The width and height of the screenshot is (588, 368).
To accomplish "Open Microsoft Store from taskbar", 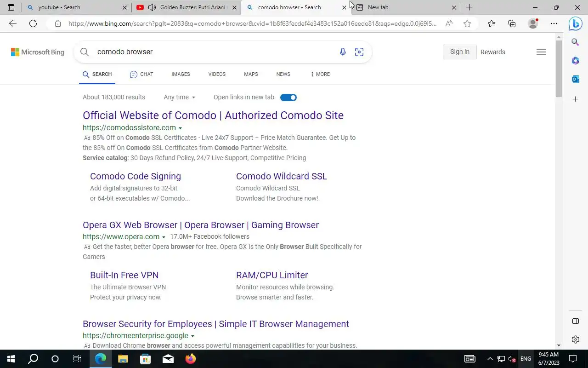I will coord(145,359).
